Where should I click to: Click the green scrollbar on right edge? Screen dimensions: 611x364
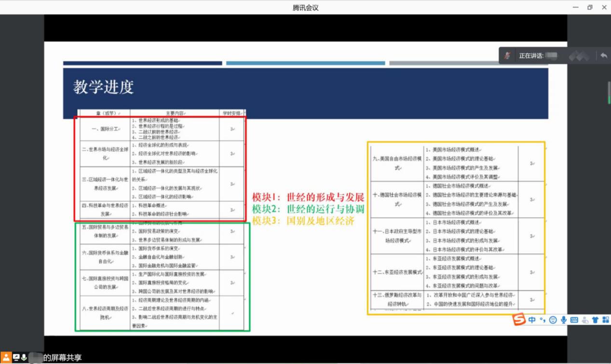(x=609, y=92)
